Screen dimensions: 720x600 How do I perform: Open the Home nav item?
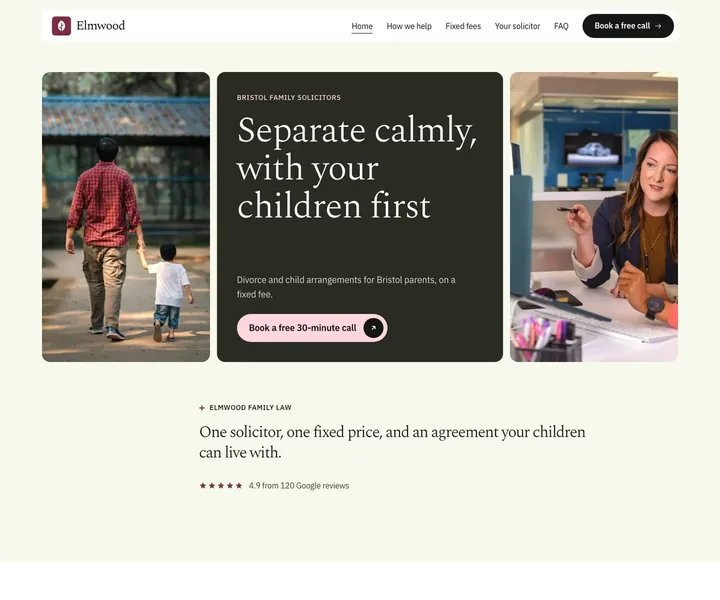(x=362, y=26)
